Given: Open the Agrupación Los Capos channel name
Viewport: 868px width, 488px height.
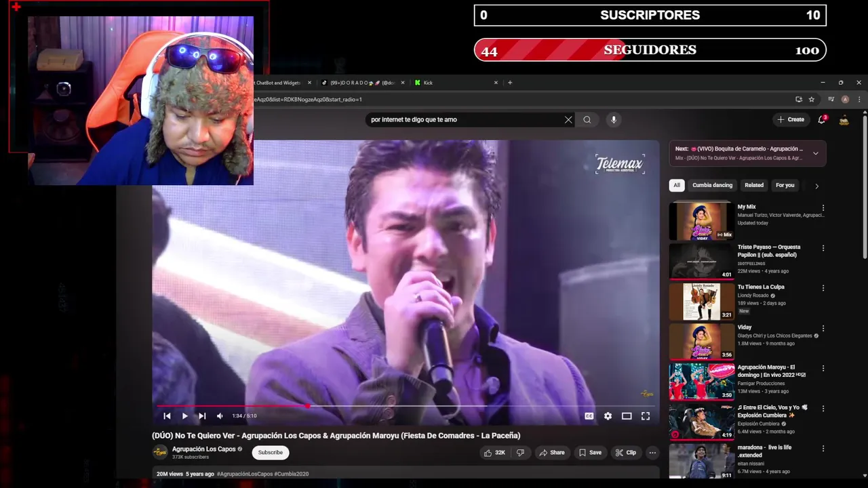Looking at the screenshot, I should (204, 449).
